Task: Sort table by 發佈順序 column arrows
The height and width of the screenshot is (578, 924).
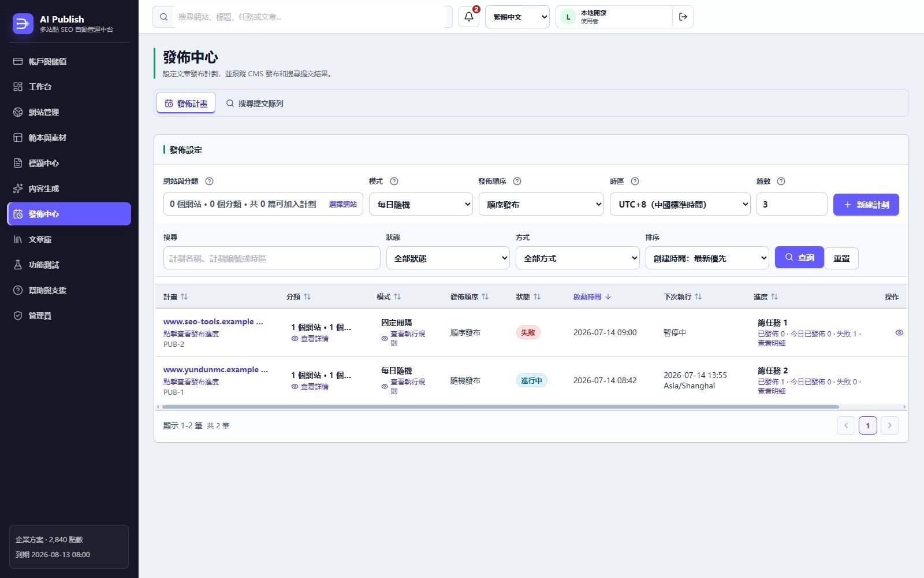Action: click(485, 297)
